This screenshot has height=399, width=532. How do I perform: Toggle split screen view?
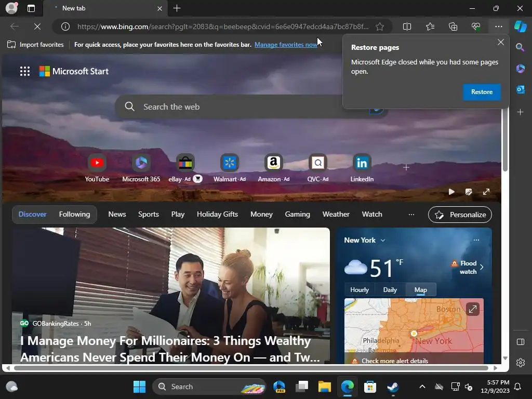pos(407,26)
